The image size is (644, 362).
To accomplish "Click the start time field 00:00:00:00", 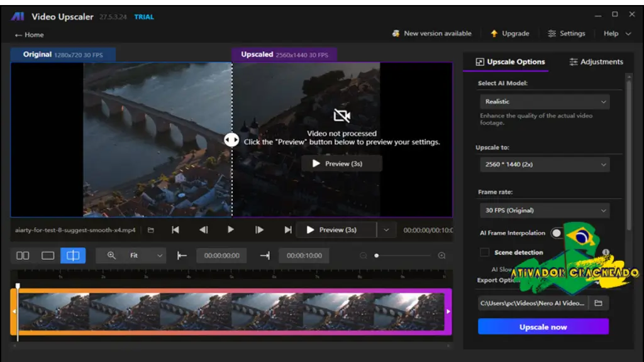I will tap(222, 256).
